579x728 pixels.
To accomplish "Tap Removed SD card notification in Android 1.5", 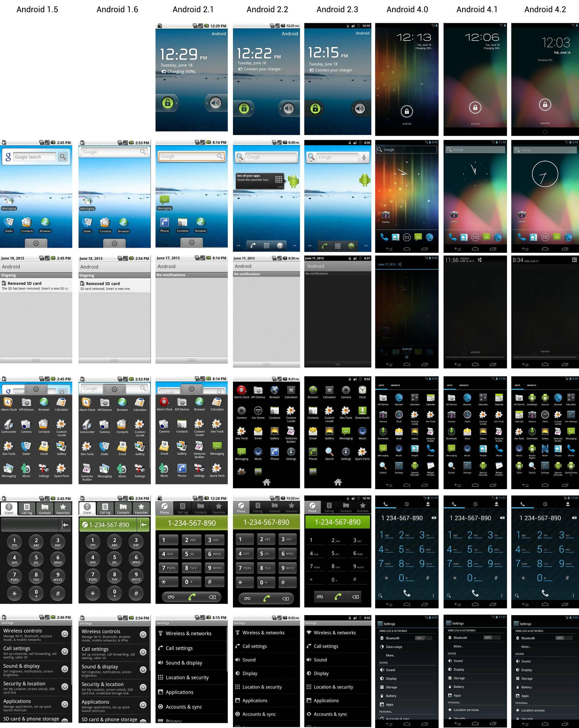I will pos(36,286).
